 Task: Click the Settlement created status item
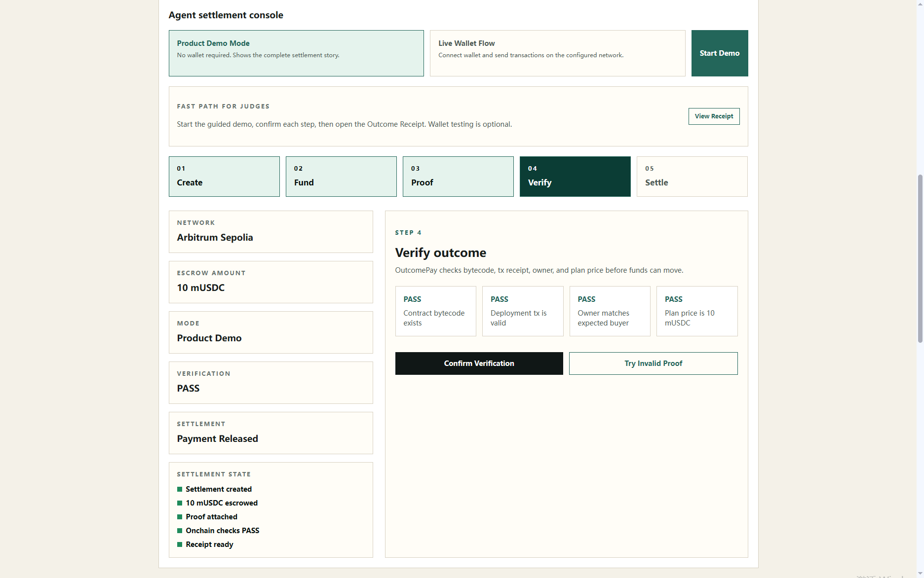coord(214,489)
